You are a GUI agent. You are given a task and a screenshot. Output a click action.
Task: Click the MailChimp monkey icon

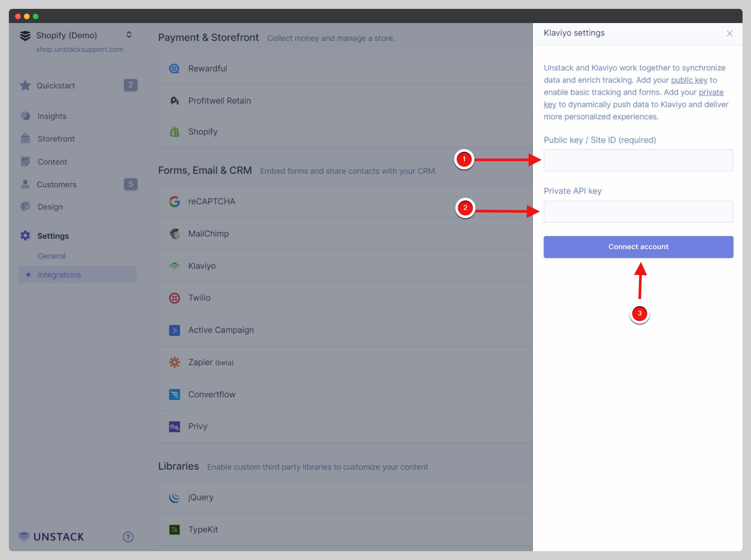coord(174,233)
